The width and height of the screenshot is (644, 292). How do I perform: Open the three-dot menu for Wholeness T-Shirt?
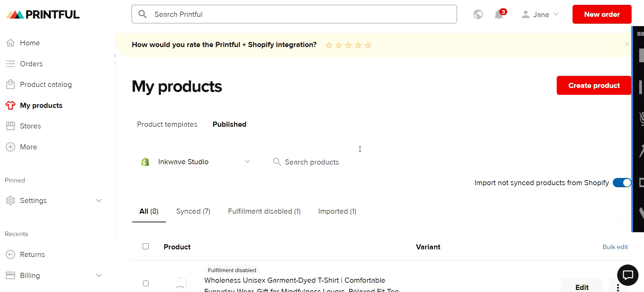point(618,288)
